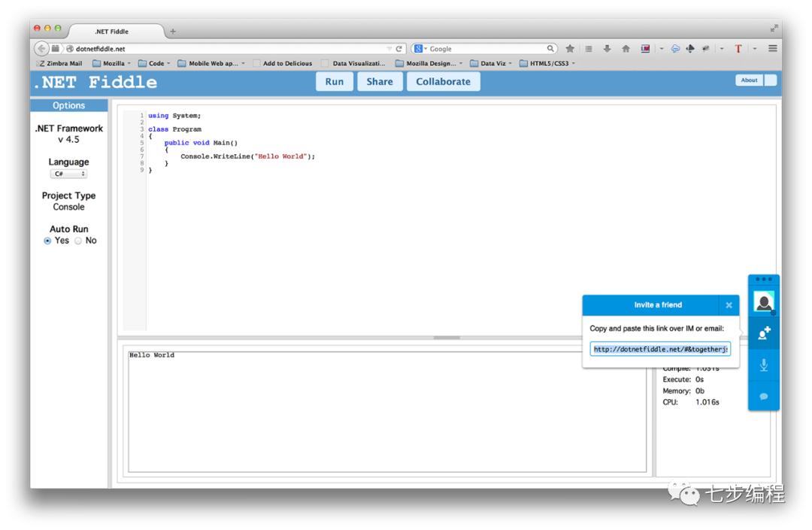
Task: Click the add friend icon in dock
Action: (x=764, y=333)
